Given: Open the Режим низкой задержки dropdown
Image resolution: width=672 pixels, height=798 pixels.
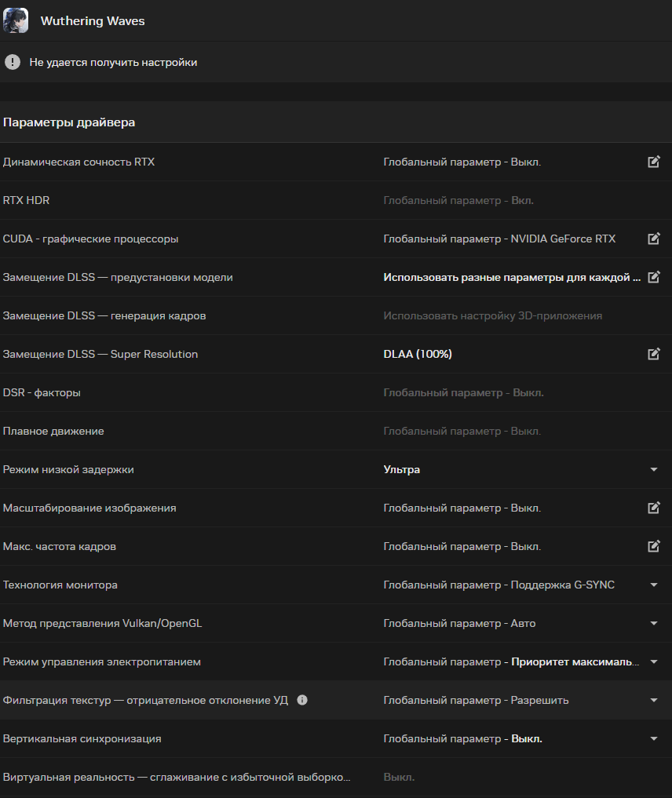Looking at the screenshot, I should pos(654,470).
